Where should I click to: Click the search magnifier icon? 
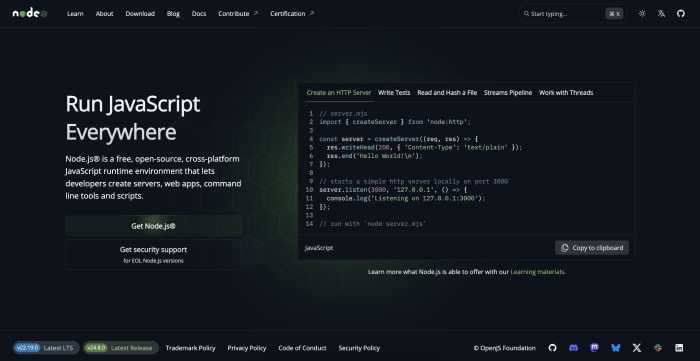pyautogui.click(x=526, y=14)
